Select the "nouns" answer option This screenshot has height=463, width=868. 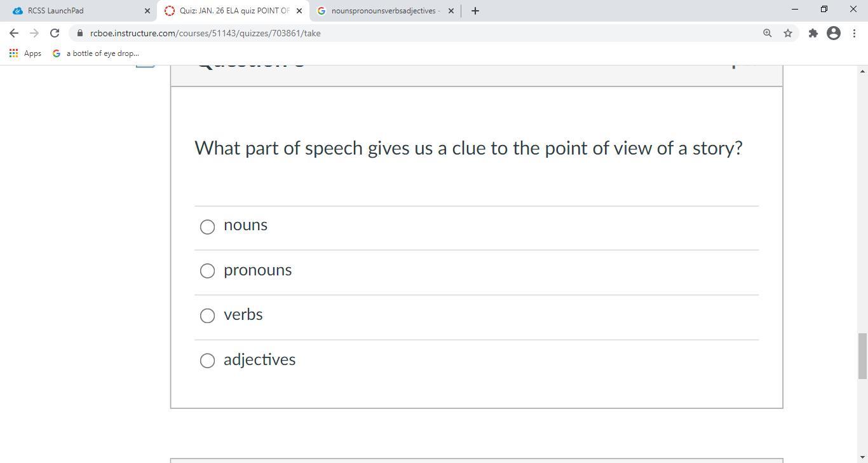pyautogui.click(x=207, y=226)
